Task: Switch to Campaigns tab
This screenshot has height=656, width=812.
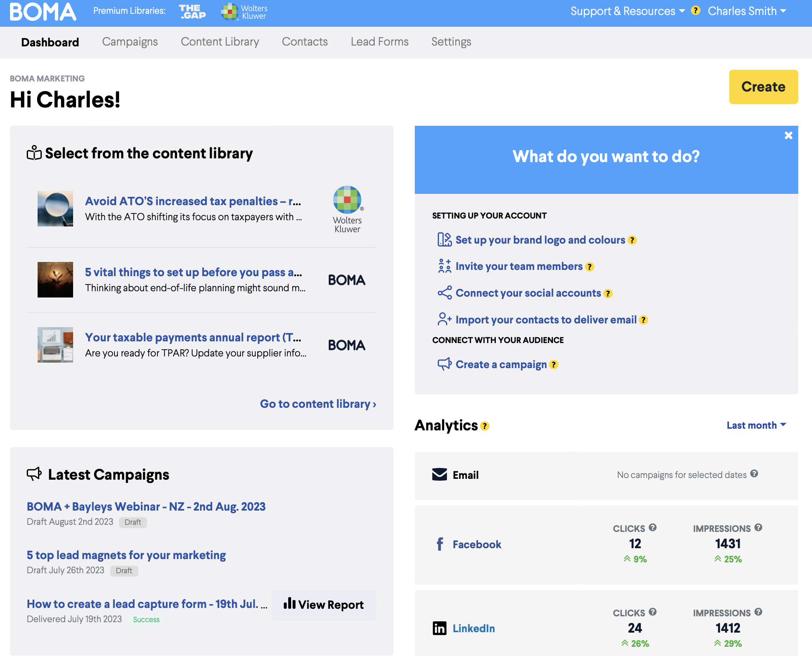Action: click(x=130, y=42)
